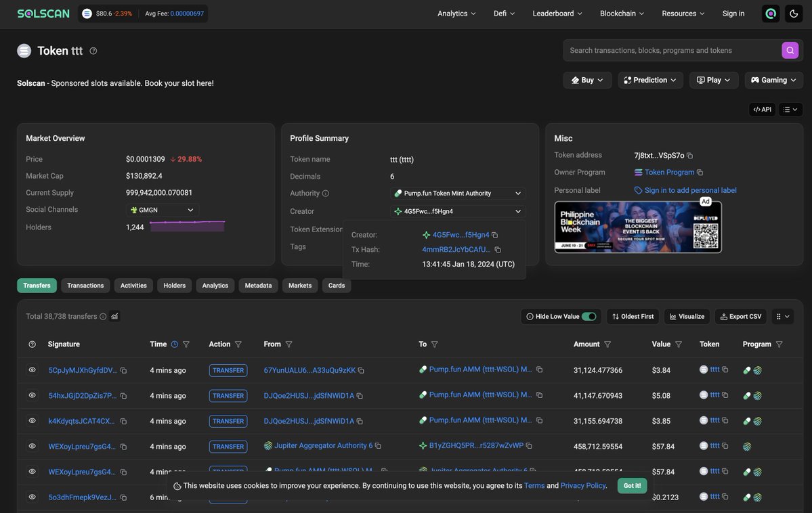Copy Jupiter Aggregator Authority 6 address
This screenshot has height=513, width=812.
(378, 446)
